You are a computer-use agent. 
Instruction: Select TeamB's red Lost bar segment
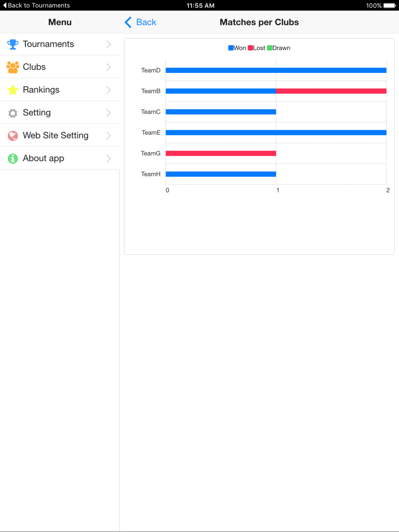[331, 91]
